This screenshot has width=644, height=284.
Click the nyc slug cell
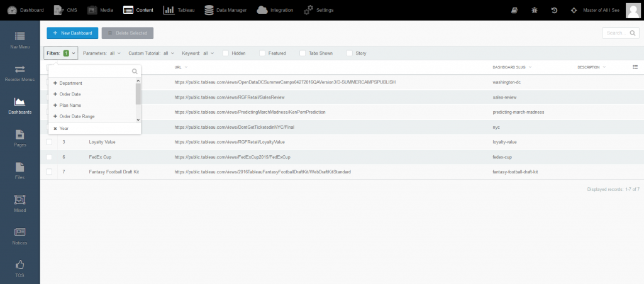coord(496,127)
